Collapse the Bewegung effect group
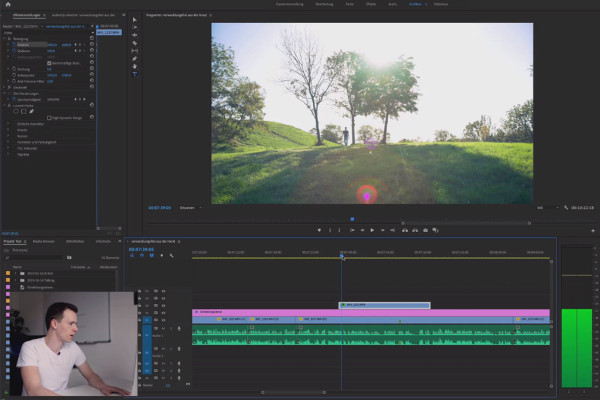 [5, 38]
